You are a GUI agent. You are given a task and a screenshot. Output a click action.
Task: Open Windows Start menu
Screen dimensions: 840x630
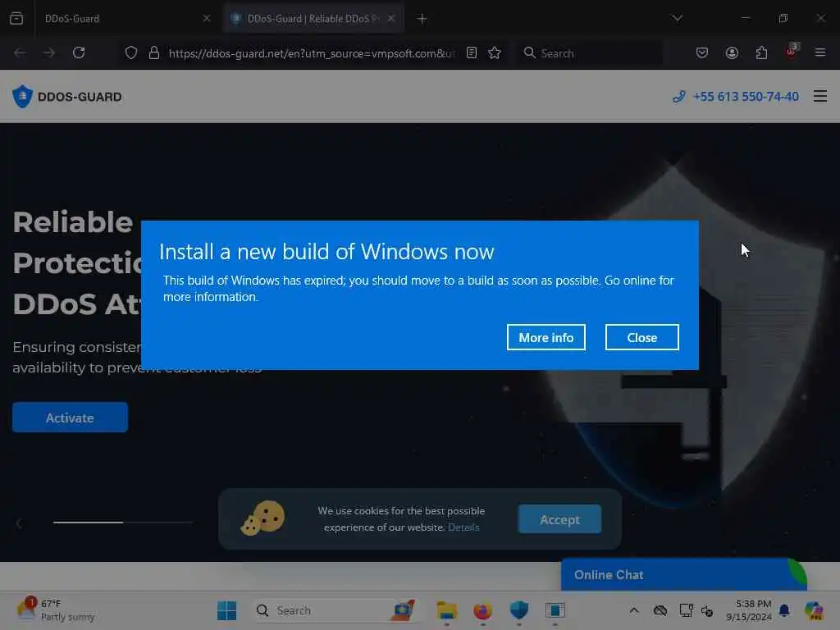point(227,610)
